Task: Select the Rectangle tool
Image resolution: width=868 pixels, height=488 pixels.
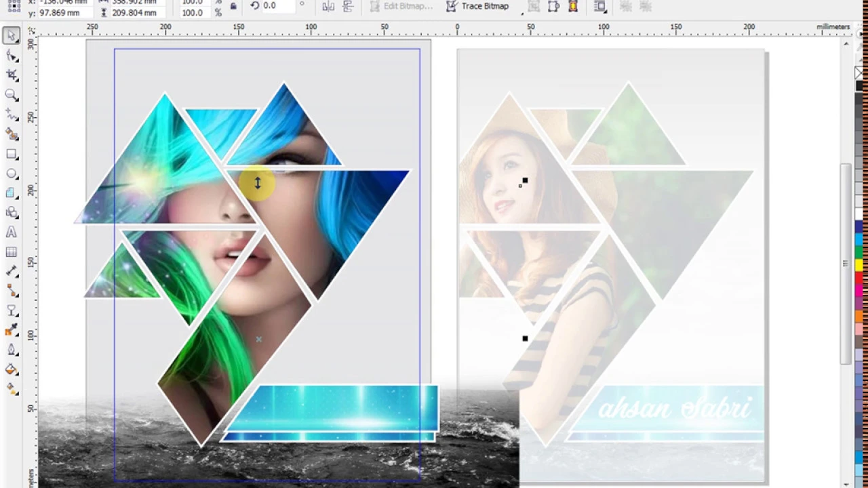Action: point(12,154)
